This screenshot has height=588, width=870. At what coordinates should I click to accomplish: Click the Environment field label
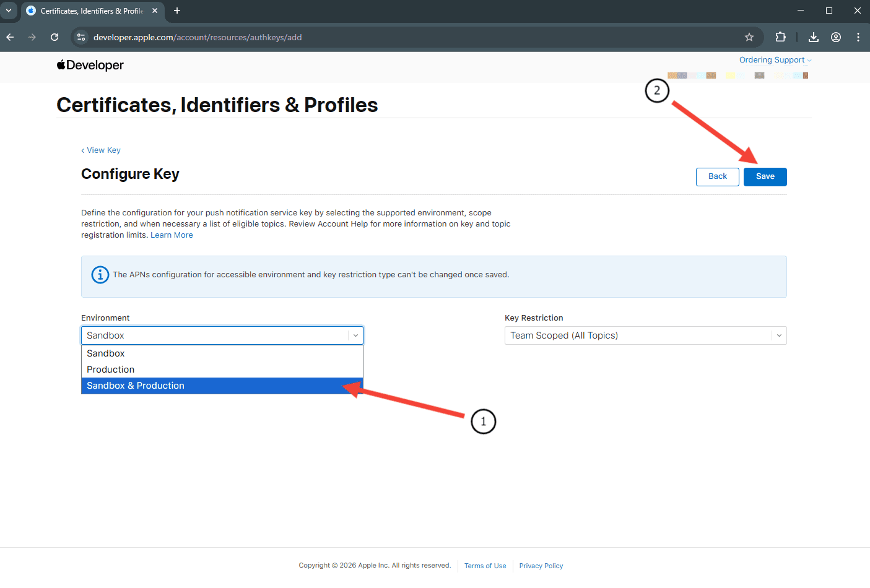(x=105, y=318)
